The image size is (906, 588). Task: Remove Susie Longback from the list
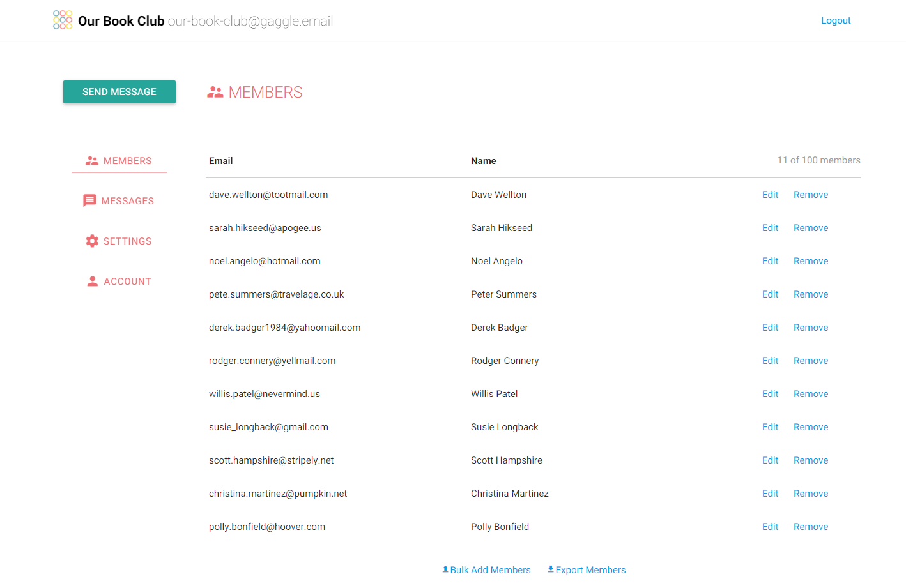(811, 427)
